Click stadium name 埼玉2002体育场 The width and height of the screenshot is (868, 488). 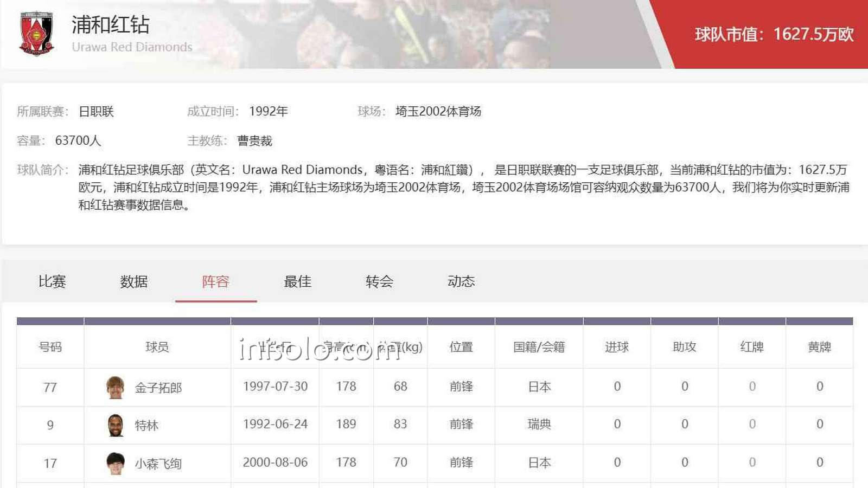[438, 112]
